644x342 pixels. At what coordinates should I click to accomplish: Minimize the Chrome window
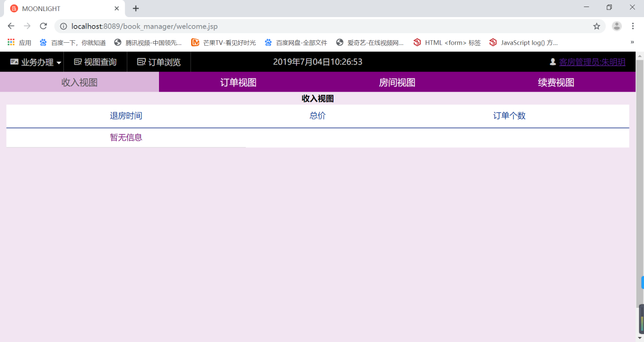(586, 7)
